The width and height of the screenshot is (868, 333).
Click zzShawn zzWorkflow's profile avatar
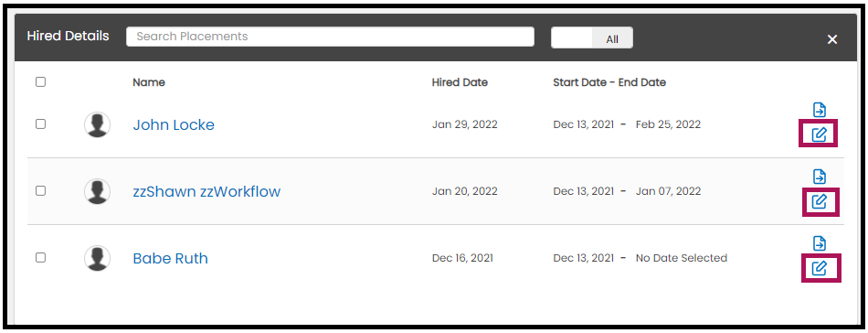point(98,191)
